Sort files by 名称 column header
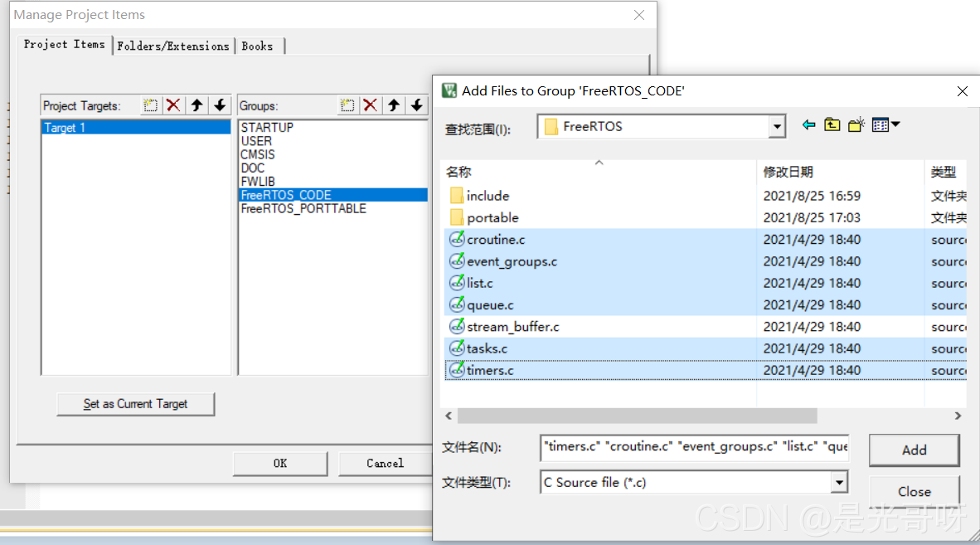This screenshot has height=545, width=980. pyautogui.click(x=599, y=171)
